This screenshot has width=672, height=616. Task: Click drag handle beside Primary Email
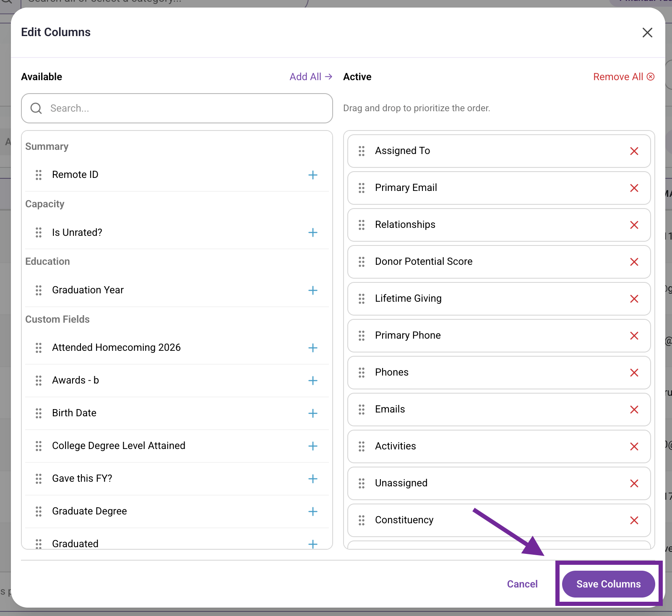point(362,188)
